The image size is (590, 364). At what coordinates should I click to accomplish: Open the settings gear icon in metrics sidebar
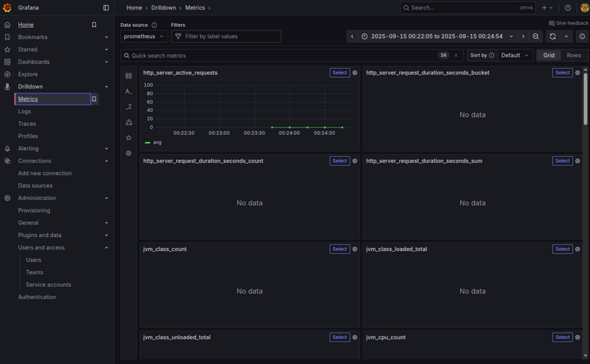pos(128,153)
